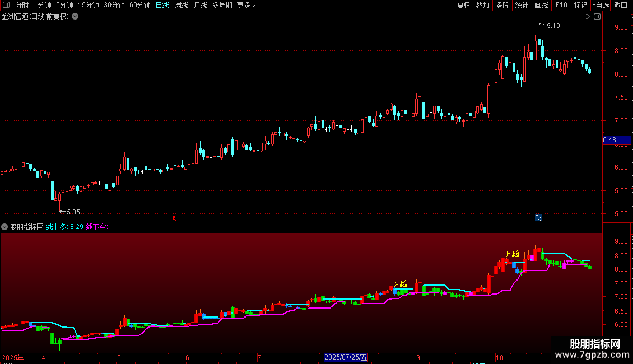Click the 9.10 high price annotation
Viewport: 633px width, 364px height.
tap(553, 26)
